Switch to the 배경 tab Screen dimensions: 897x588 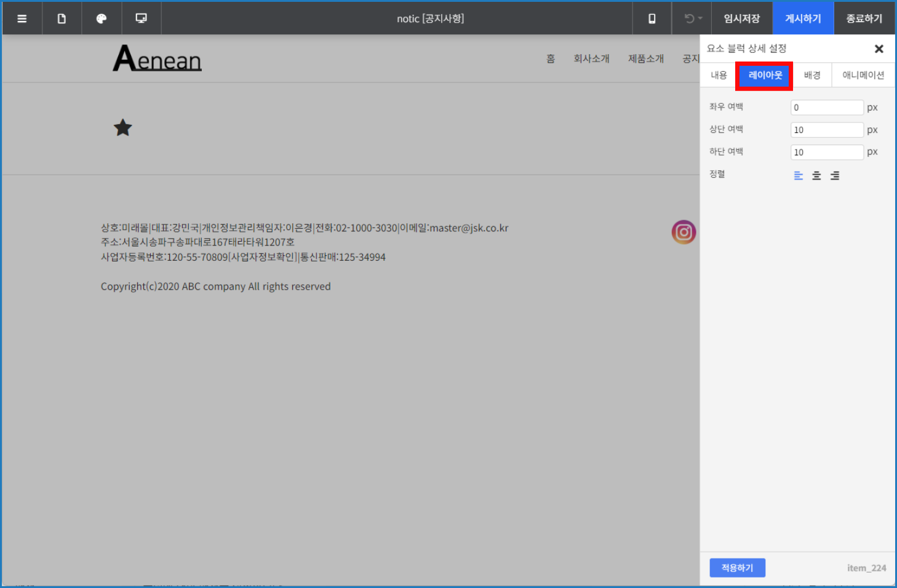812,75
